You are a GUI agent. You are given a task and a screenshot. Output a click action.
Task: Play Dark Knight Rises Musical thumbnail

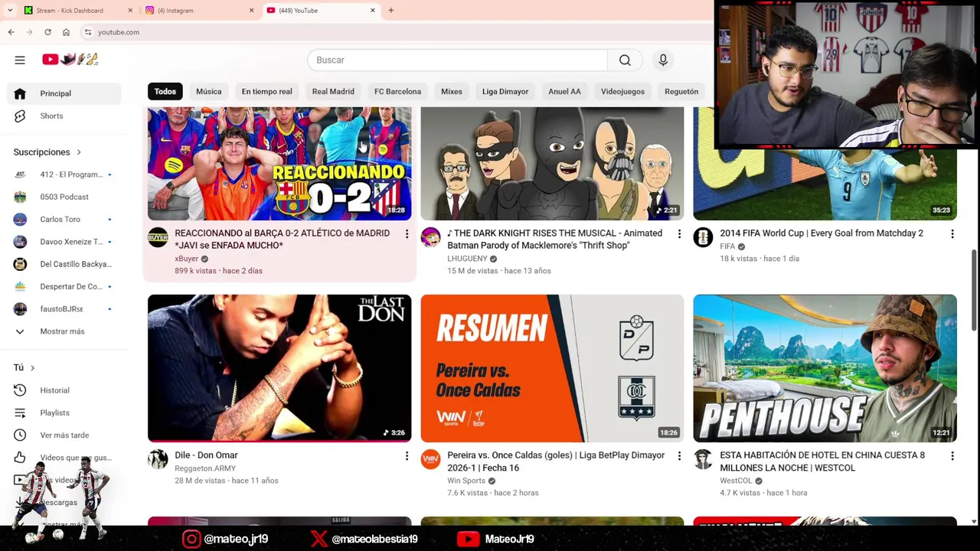552,164
